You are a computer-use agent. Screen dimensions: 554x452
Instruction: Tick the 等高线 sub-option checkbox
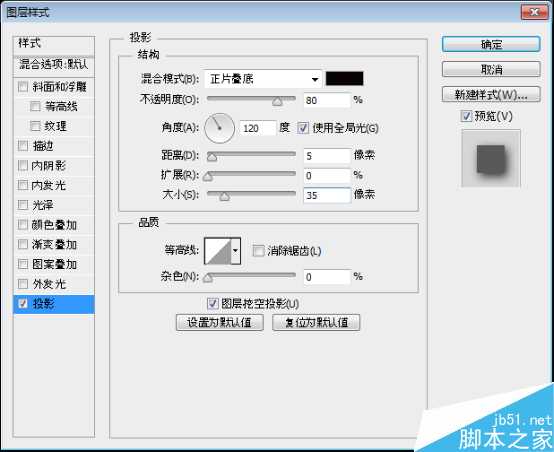coord(35,106)
